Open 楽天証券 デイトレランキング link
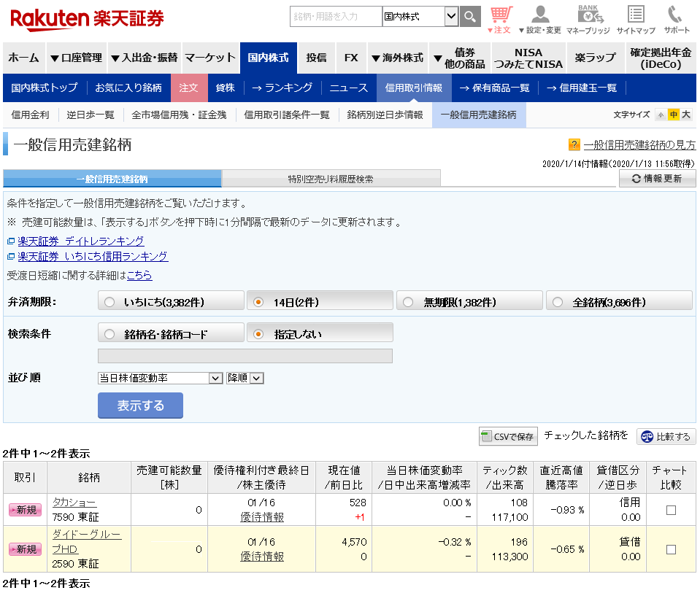Screen dimensions: 700x593 [x=81, y=241]
